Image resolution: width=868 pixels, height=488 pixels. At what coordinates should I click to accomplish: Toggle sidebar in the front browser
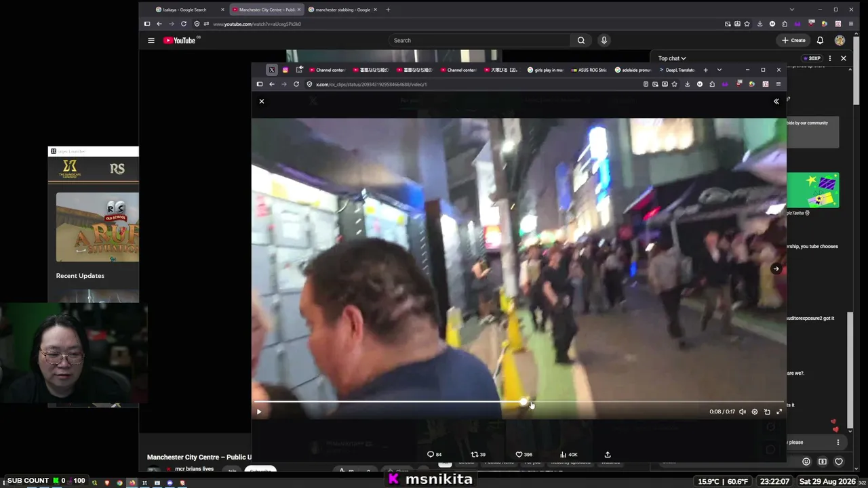[260, 84]
